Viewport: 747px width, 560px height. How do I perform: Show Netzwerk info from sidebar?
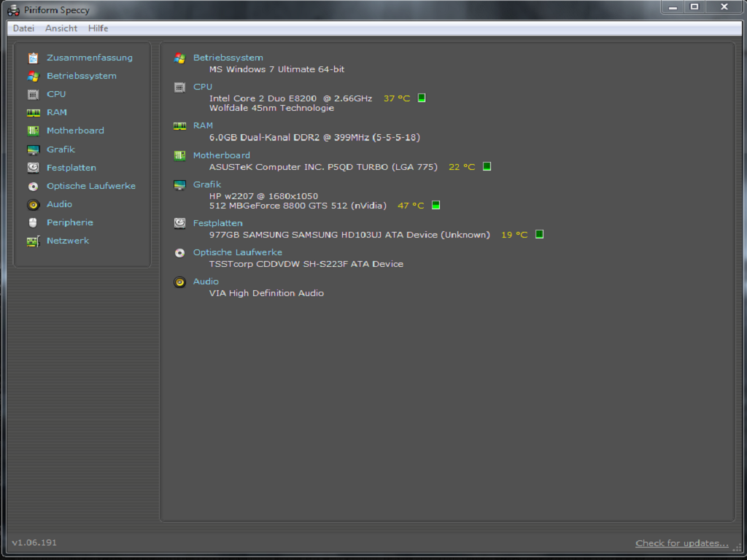point(68,241)
